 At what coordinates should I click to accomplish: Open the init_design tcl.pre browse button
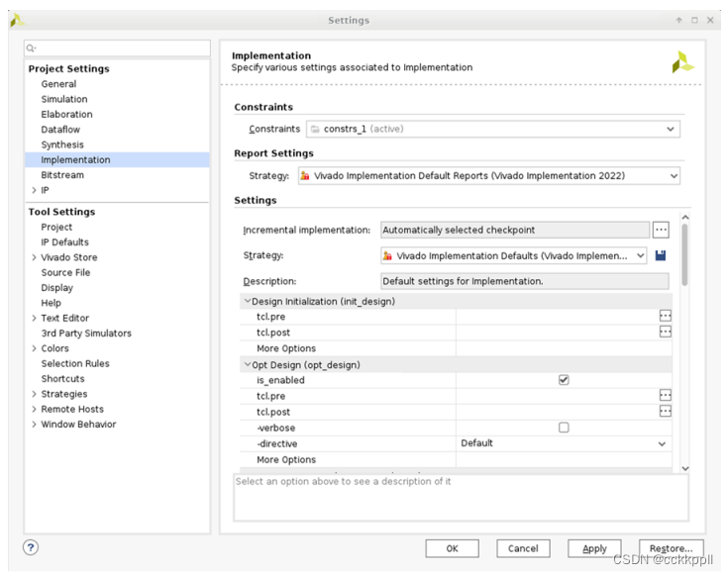[x=665, y=317]
